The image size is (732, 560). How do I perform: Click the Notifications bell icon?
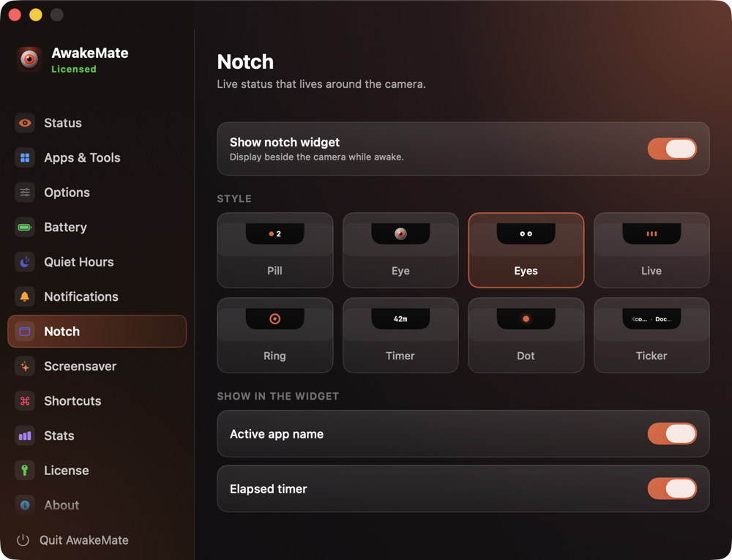pyautogui.click(x=25, y=296)
